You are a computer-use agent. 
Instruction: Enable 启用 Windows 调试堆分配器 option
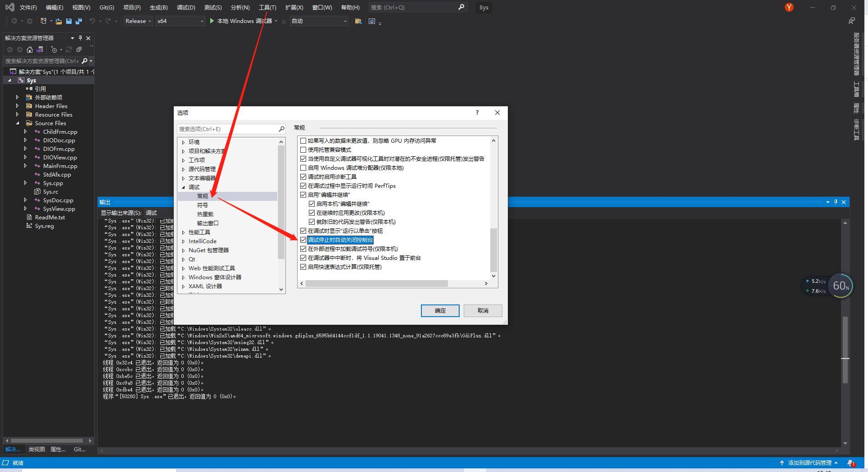(303, 168)
